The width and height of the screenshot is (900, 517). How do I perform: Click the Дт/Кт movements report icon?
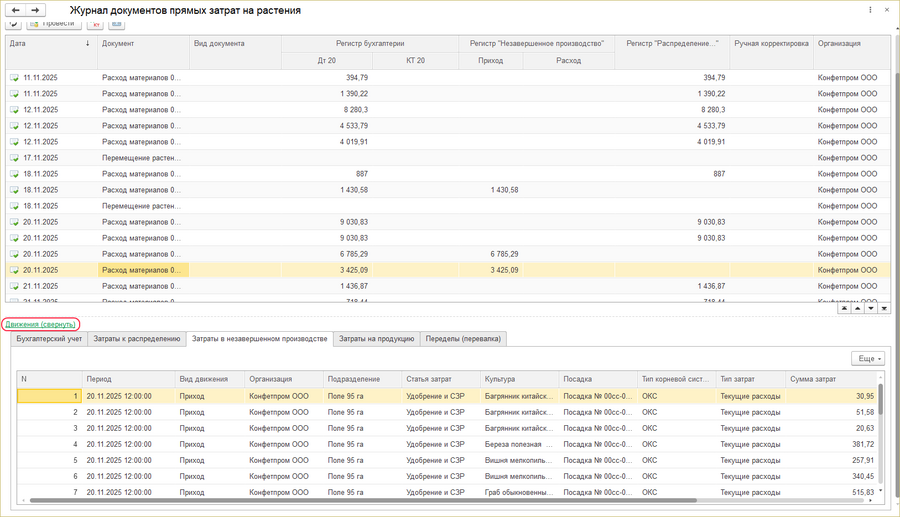click(x=96, y=22)
